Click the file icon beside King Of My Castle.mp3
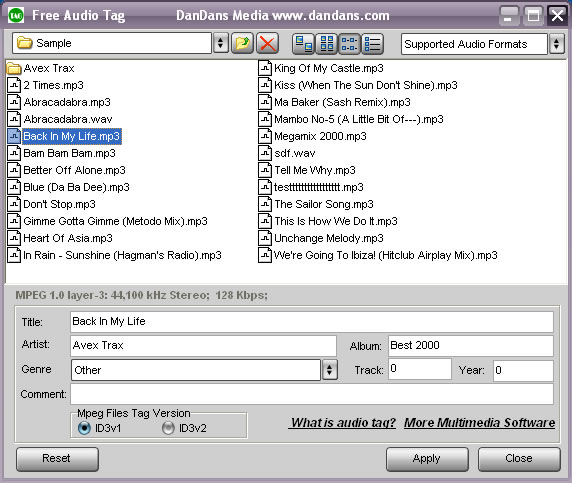The image size is (572, 483). (x=265, y=68)
